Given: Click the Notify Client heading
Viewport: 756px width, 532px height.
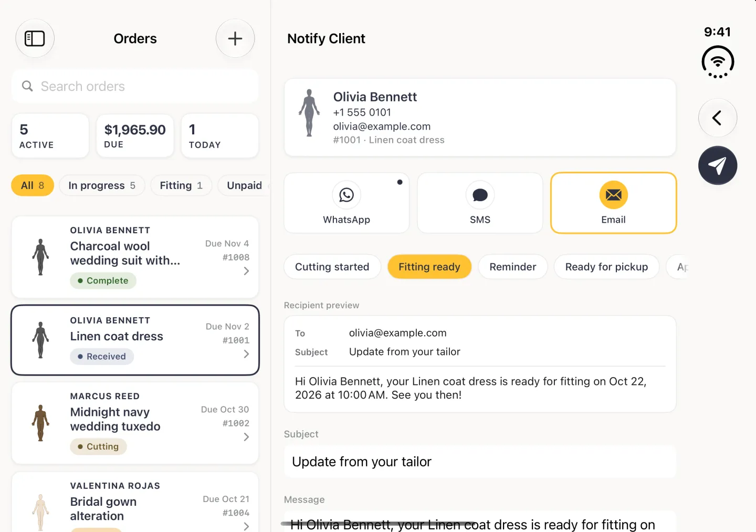Looking at the screenshot, I should tap(326, 39).
